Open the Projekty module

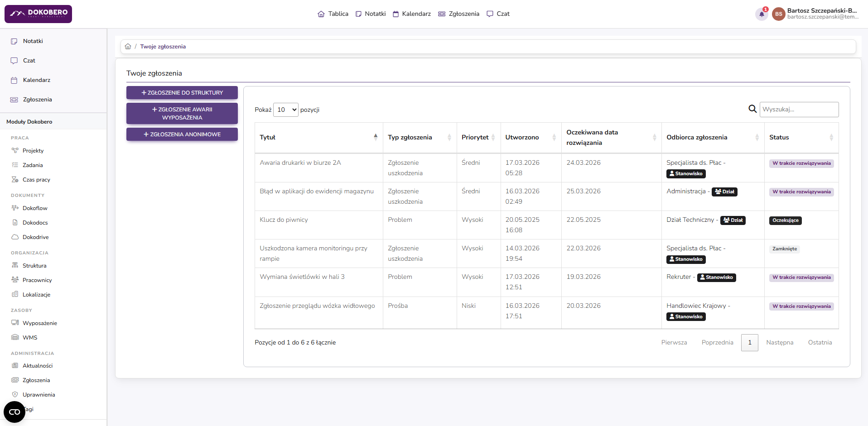(x=34, y=150)
